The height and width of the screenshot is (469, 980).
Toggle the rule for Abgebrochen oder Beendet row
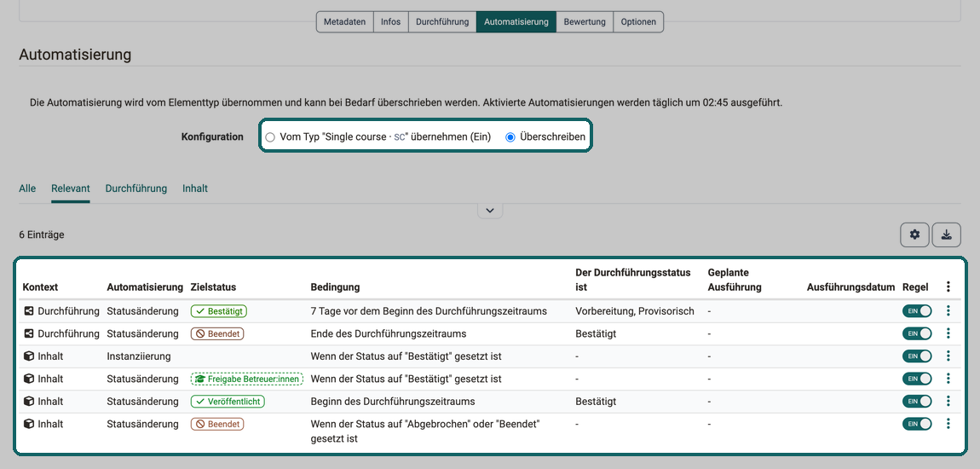click(x=917, y=423)
